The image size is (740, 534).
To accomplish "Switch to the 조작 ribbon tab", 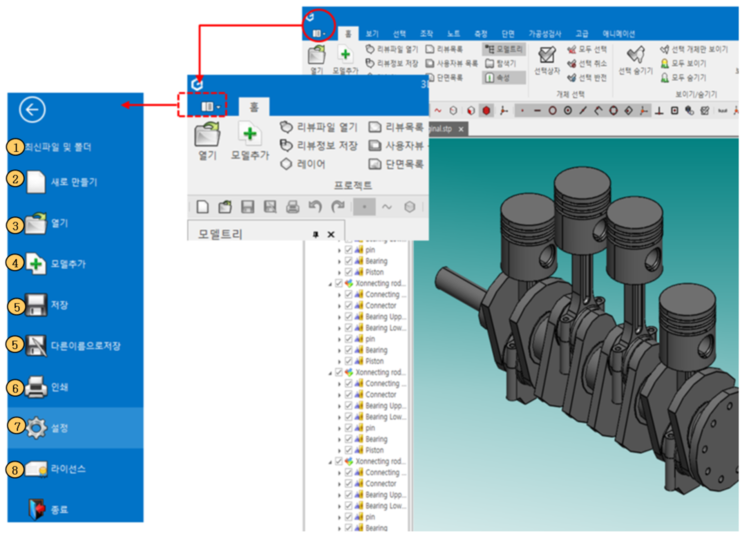I will 427,33.
